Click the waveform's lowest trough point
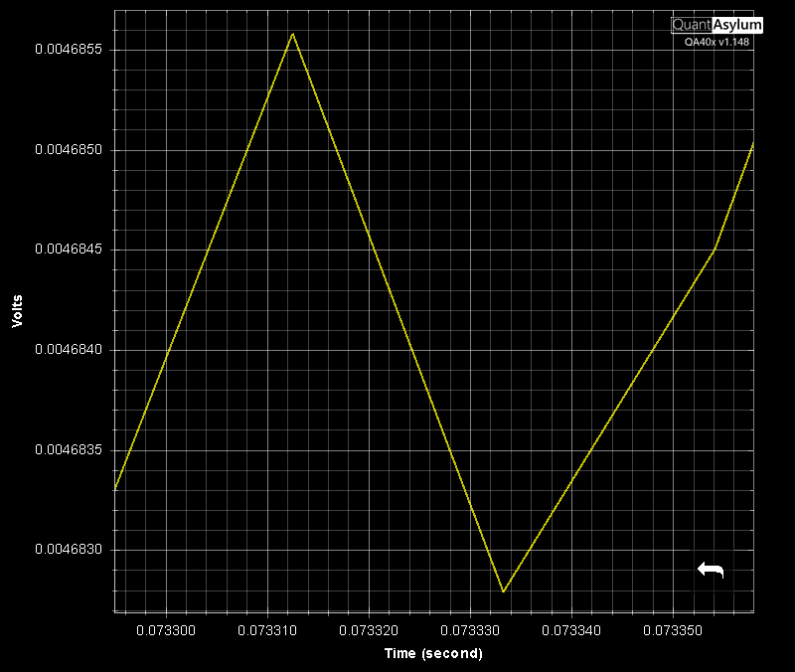795x672 pixels. (503, 591)
